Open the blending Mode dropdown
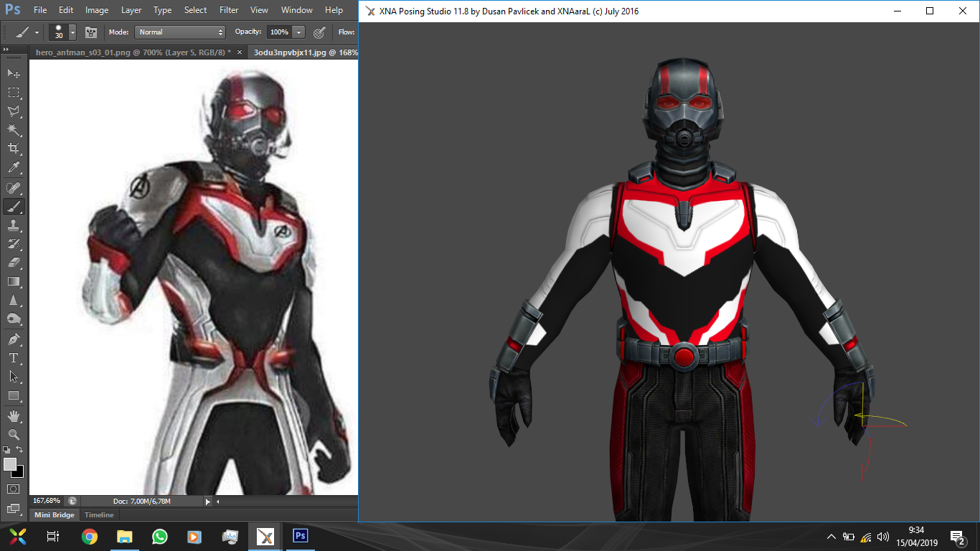980x551 pixels. pyautogui.click(x=180, y=32)
